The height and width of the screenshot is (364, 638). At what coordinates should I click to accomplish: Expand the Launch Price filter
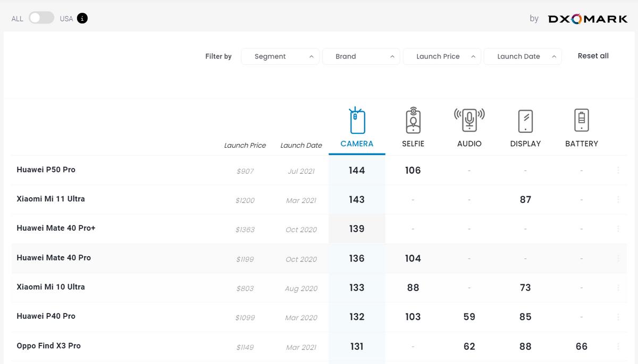point(442,56)
